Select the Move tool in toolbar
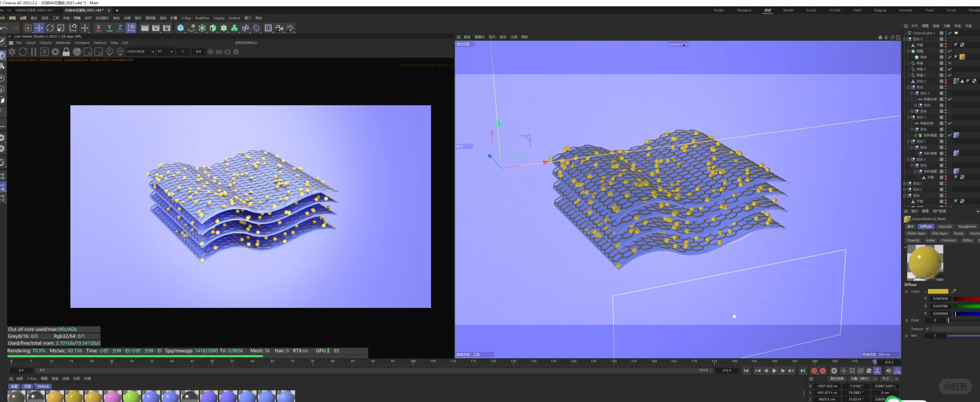The image size is (980, 402). 39,28
